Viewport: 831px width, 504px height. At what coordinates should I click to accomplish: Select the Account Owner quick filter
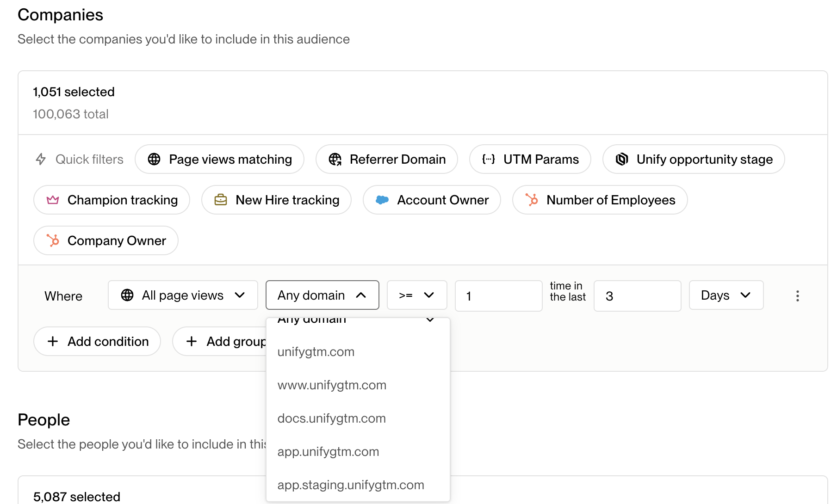(x=432, y=200)
